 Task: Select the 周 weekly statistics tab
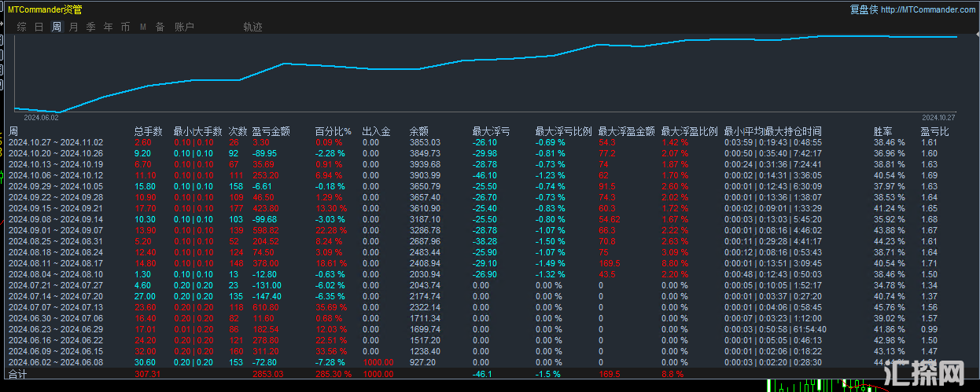click(57, 27)
